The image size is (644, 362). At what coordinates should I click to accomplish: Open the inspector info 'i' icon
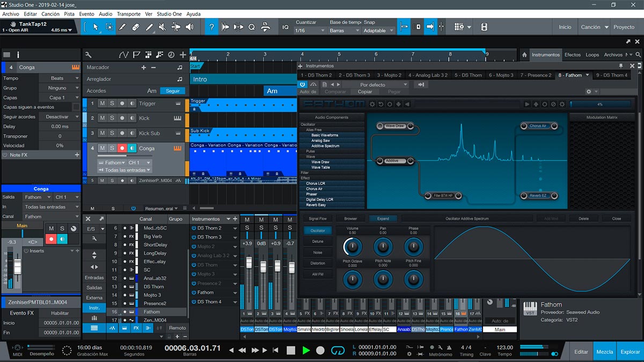[18, 55]
